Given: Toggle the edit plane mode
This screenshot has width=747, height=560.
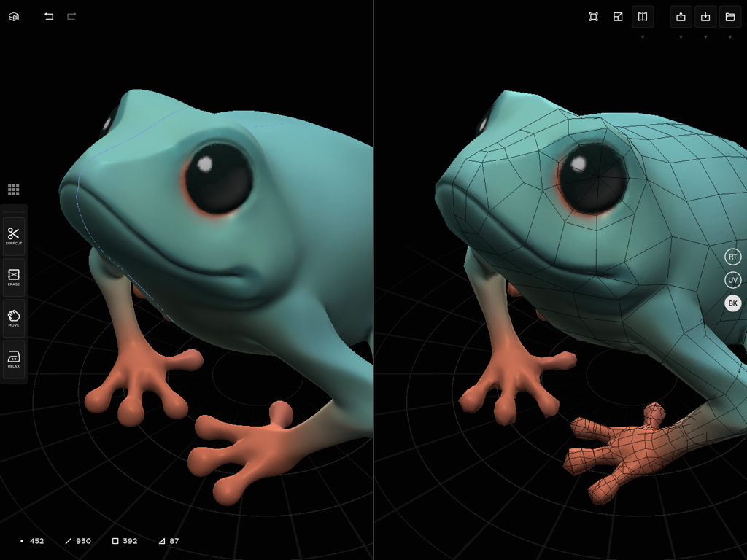Looking at the screenshot, I should coord(618,16).
